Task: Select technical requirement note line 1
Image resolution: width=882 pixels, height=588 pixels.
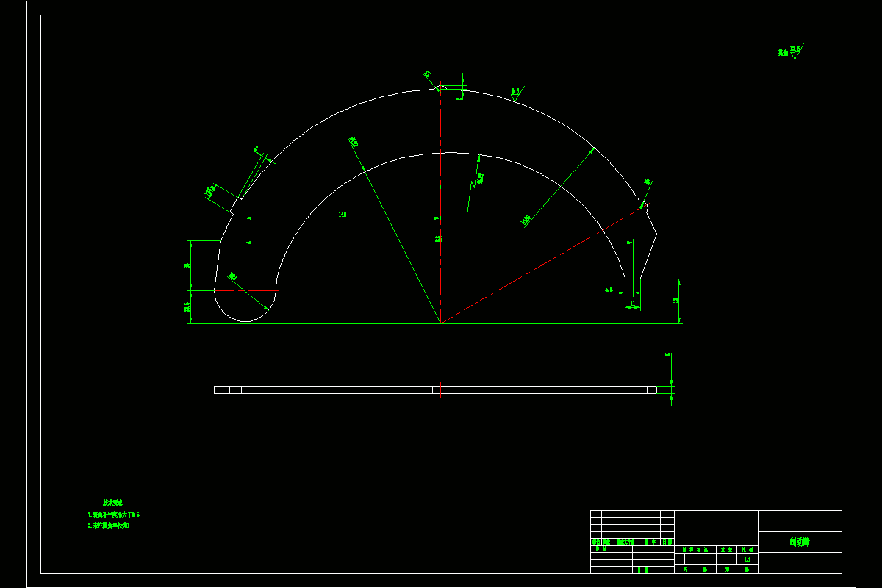Action: coord(114,515)
